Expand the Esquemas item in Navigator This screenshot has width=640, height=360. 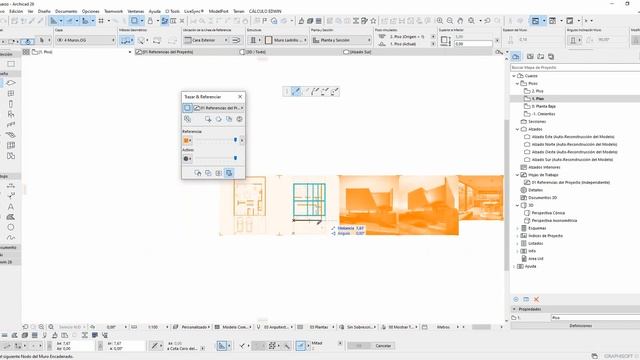517,228
